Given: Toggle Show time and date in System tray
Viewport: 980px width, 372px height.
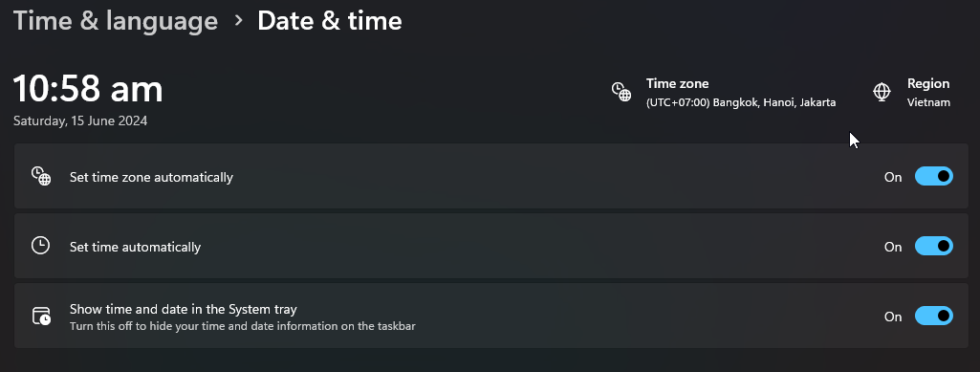Looking at the screenshot, I should click(934, 316).
